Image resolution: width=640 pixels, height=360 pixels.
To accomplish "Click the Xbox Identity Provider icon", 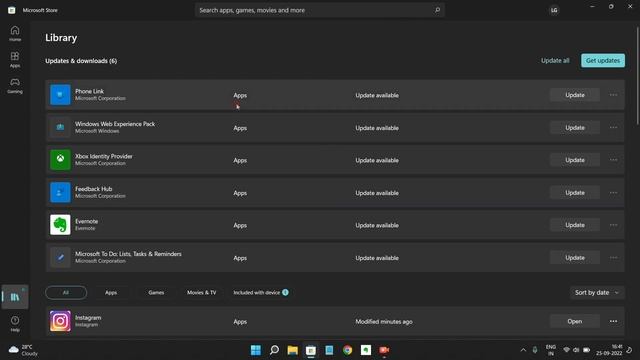I will [x=60, y=160].
